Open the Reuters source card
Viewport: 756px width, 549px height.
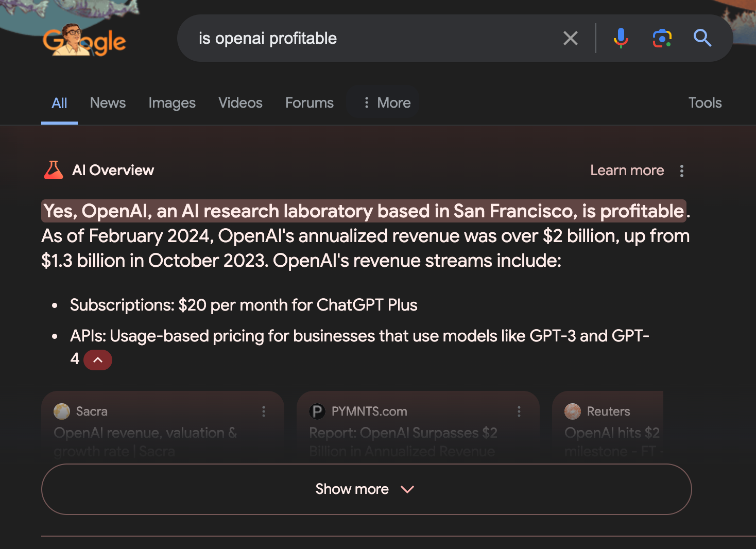[x=608, y=426]
